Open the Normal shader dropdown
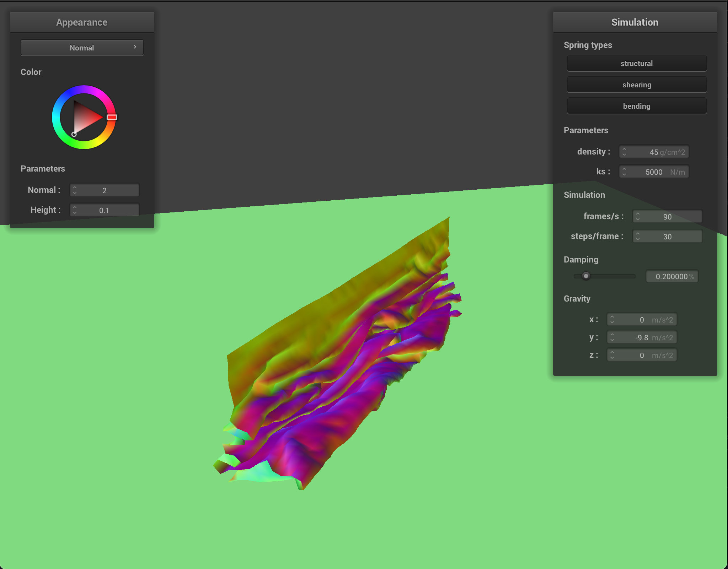This screenshot has width=728, height=569. pyautogui.click(x=82, y=47)
